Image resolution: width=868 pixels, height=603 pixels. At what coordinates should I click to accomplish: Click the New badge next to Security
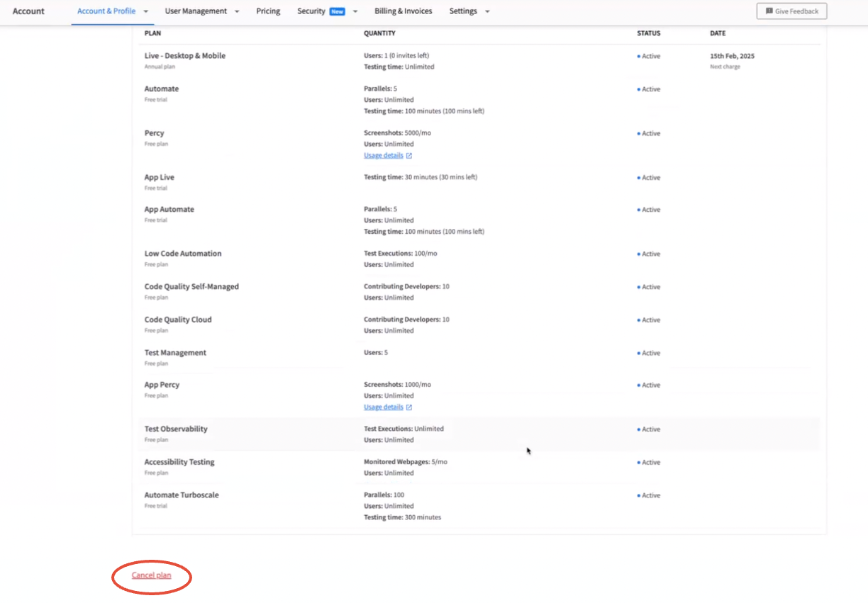[x=337, y=11]
